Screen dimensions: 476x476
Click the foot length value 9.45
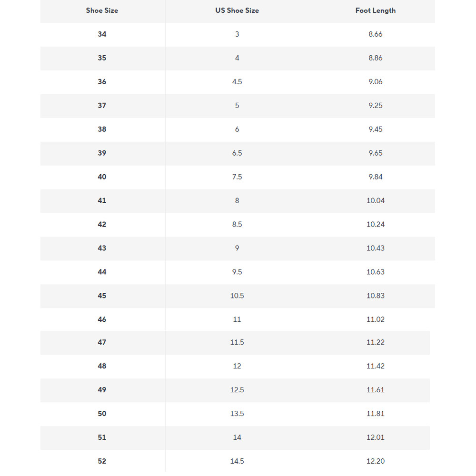click(x=376, y=129)
